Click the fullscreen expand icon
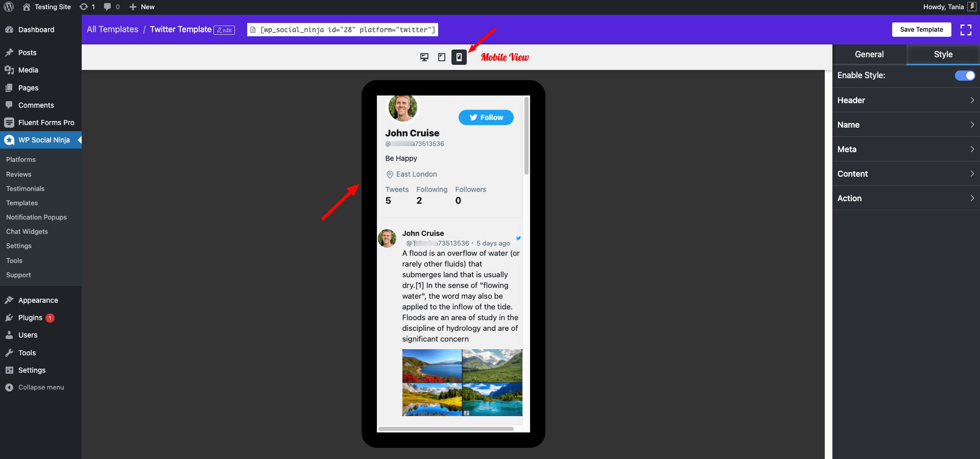 (x=966, y=30)
